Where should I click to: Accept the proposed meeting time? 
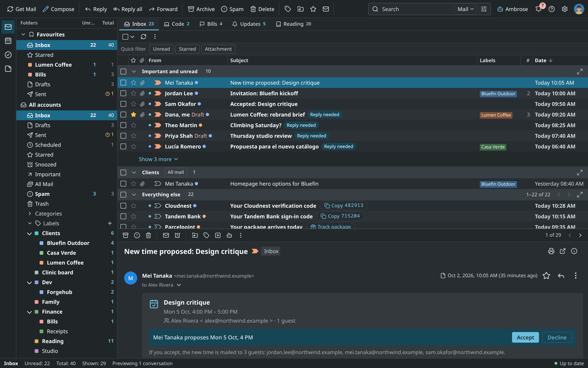[525, 337]
